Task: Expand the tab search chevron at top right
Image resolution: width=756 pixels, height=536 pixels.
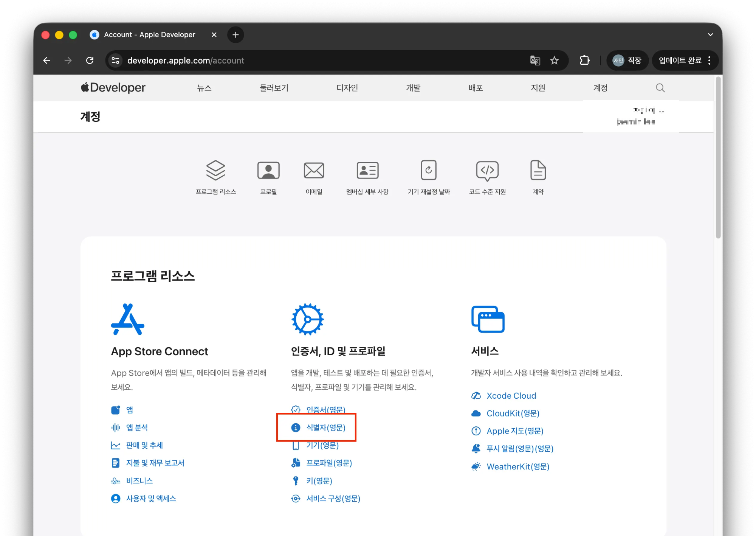Action: coord(710,34)
